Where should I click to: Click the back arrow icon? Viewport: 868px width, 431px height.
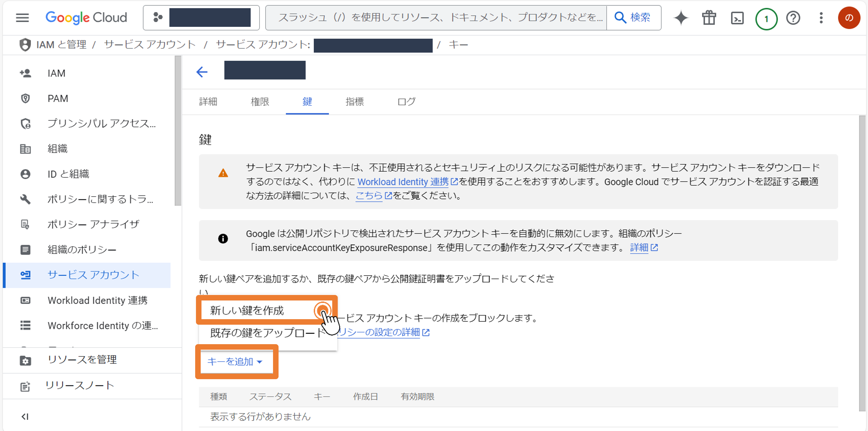(202, 72)
